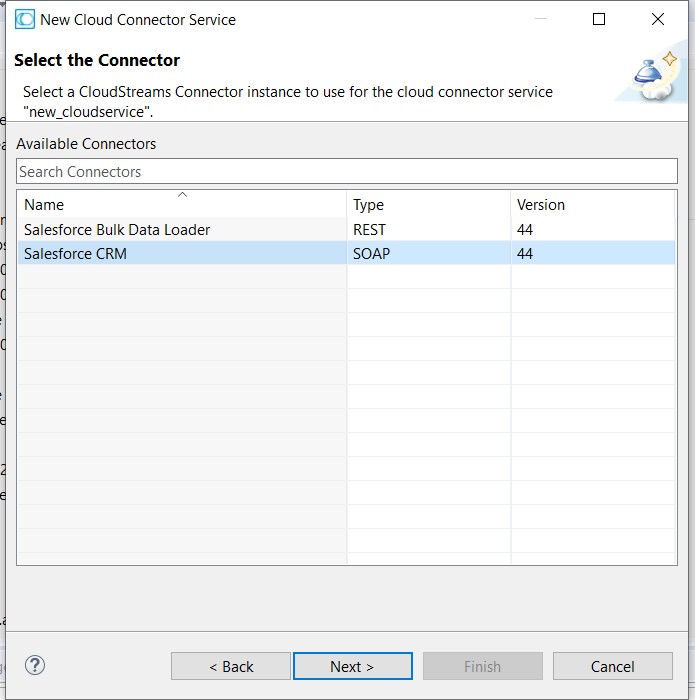The height and width of the screenshot is (700, 695).
Task: Click the Cancel button
Action: click(612, 666)
